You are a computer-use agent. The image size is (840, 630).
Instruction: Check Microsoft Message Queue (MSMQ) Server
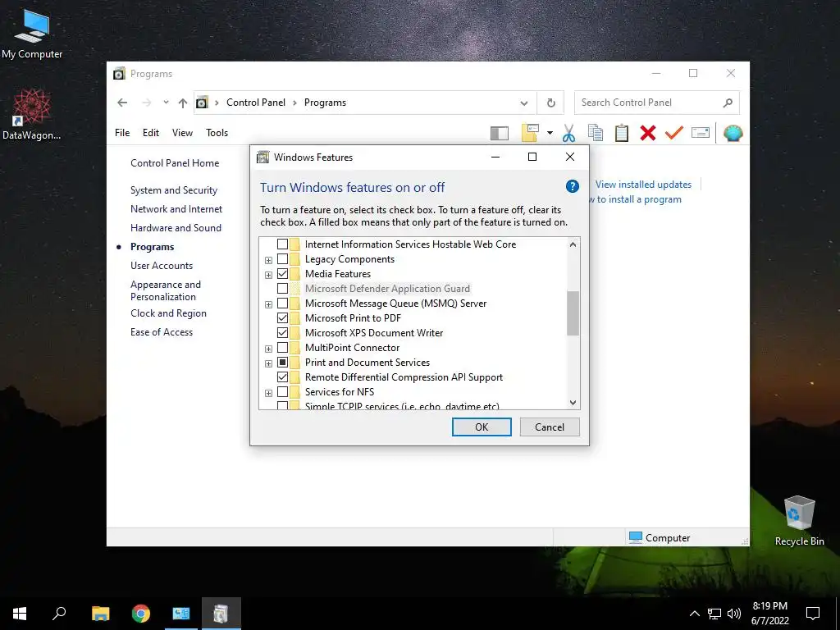pos(282,304)
